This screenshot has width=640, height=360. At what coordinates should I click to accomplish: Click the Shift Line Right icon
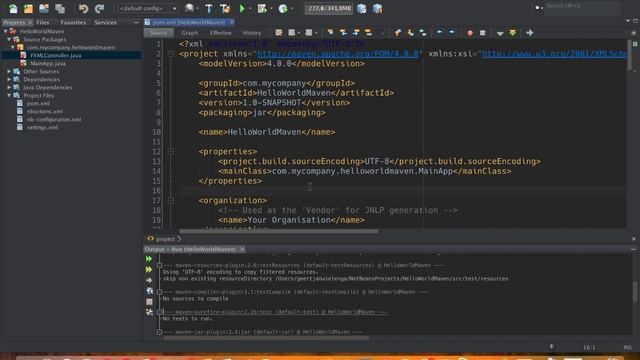click(x=452, y=33)
